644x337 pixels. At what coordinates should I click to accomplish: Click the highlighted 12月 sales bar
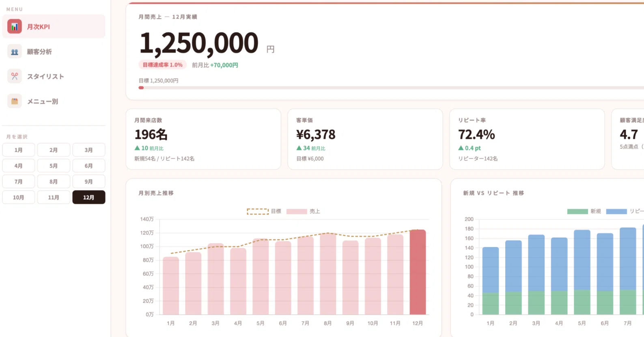tap(418, 272)
